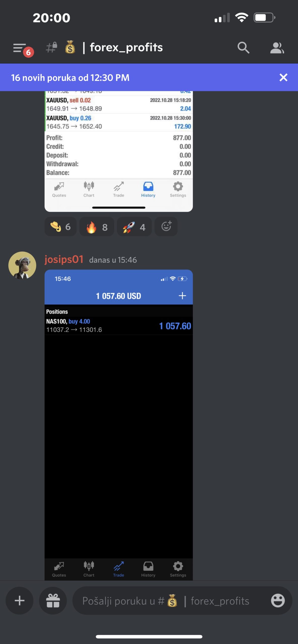Viewport: 298px width, 644px height.
Task: Focus the message input for forex_profits
Action: click(x=171, y=601)
